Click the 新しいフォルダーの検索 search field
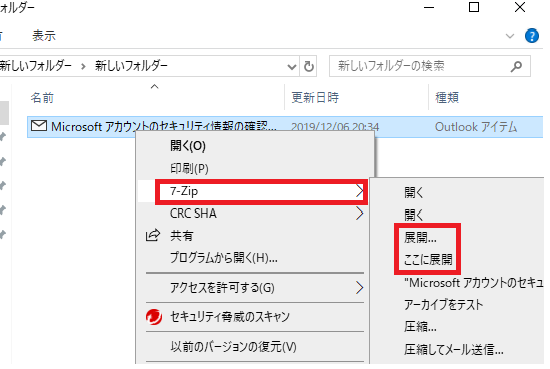This screenshot has height=369, width=550. coord(430,66)
